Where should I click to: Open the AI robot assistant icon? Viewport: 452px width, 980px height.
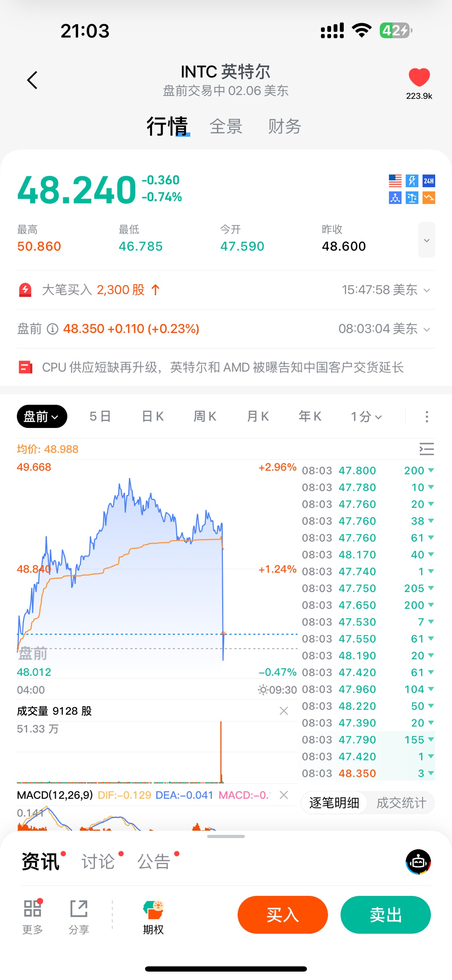pyautogui.click(x=418, y=862)
